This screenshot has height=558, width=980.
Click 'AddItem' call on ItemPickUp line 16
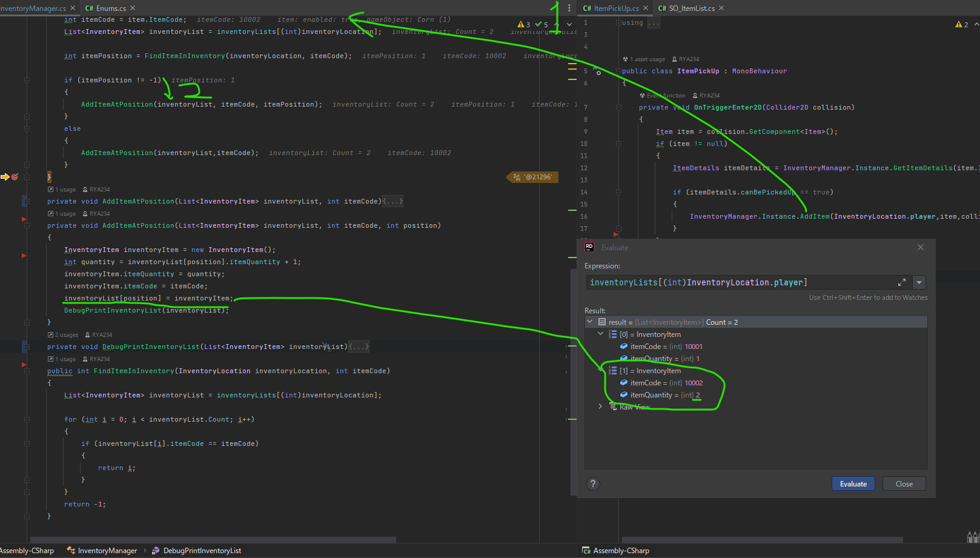[x=815, y=216]
